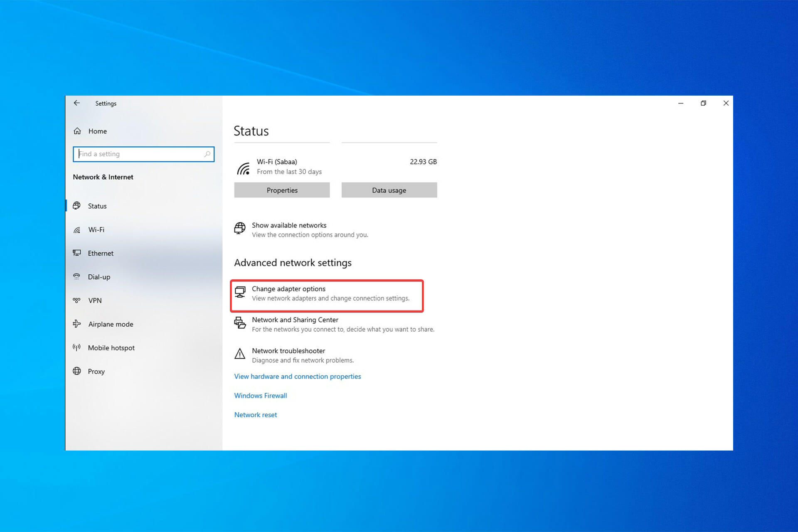
Task: Click the Network troubleshooter warning icon
Action: point(240,354)
